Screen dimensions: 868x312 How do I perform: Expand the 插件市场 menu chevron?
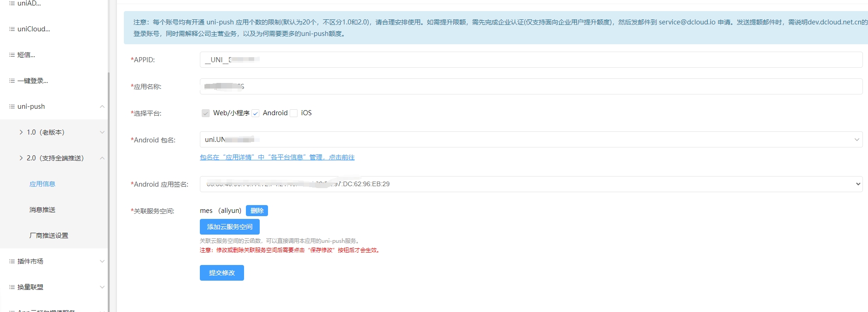[102, 261]
